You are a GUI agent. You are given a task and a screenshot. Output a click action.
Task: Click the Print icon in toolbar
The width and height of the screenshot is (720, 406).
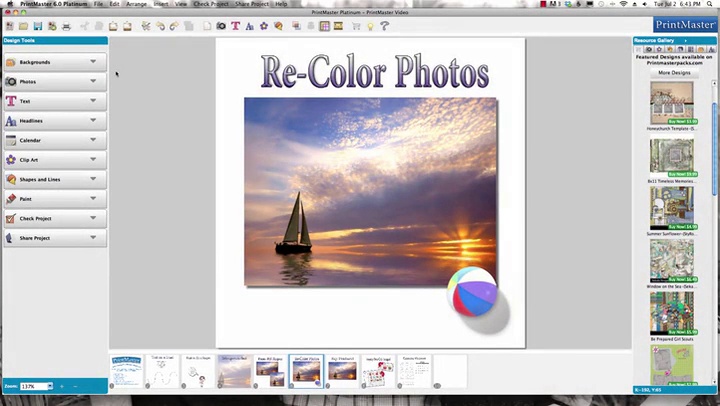66,26
